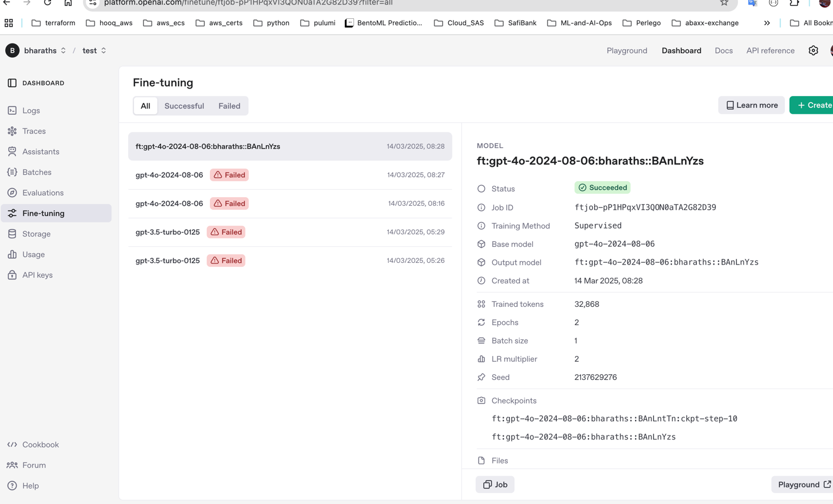833x504 pixels.
Task: Open settings with the gear icon
Action: [813, 50]
